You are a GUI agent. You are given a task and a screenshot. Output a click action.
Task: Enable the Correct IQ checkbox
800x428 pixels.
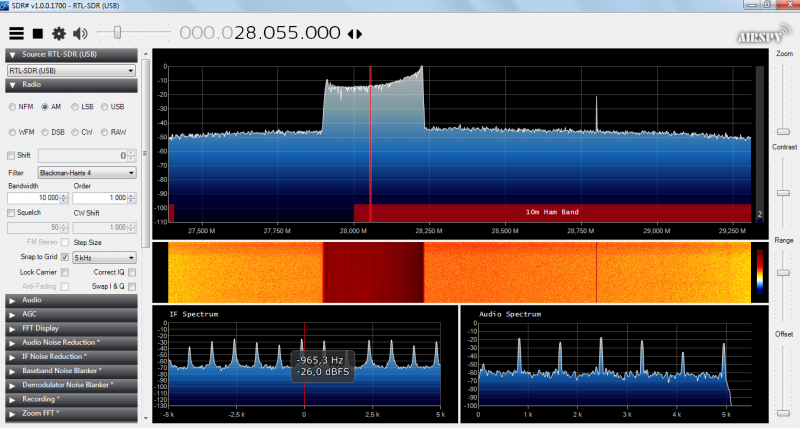point(131,272)
